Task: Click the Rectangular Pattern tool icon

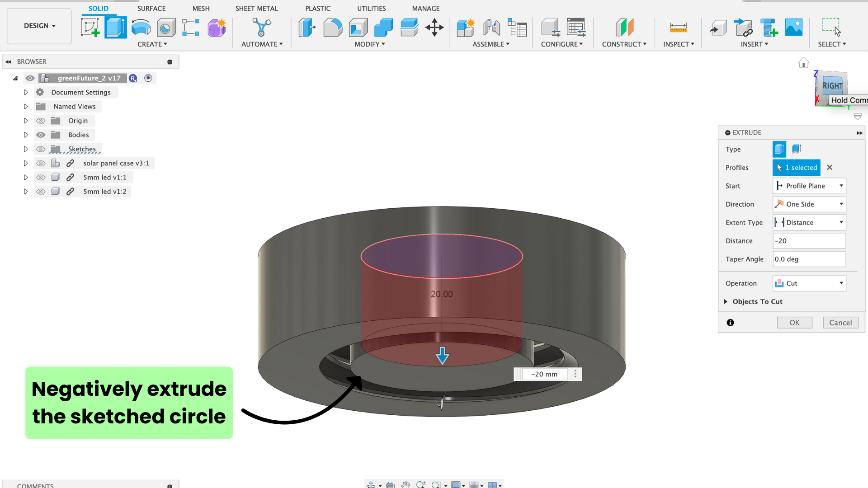Action: 191,27
